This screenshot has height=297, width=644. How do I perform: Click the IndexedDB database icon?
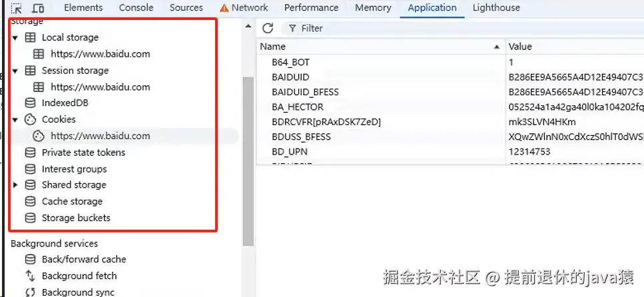click(30, 103)
